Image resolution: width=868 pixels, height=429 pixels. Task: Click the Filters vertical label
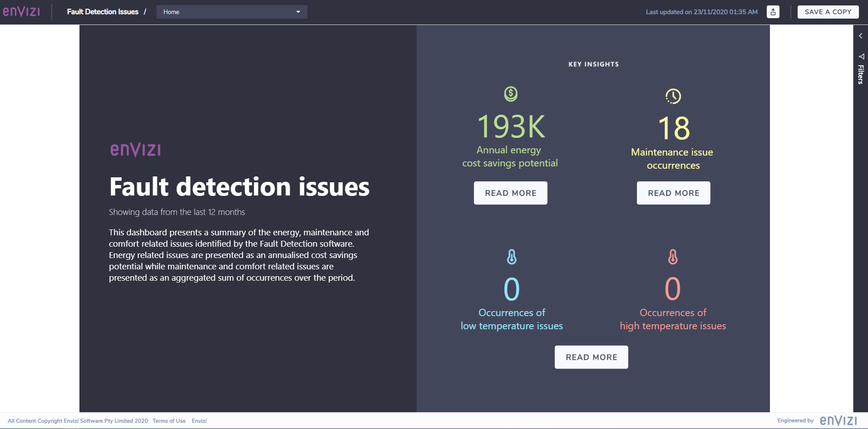pyautogui.click(x=861, y=75)
